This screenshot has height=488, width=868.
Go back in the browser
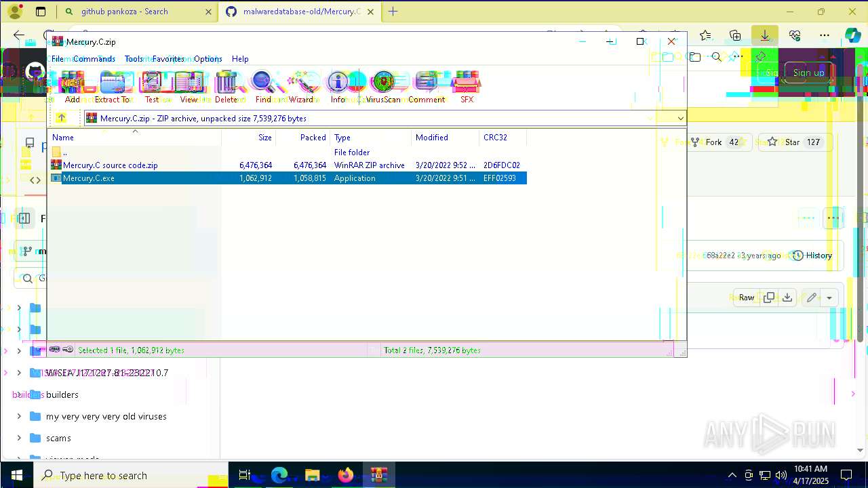click(x=19, y=35)
